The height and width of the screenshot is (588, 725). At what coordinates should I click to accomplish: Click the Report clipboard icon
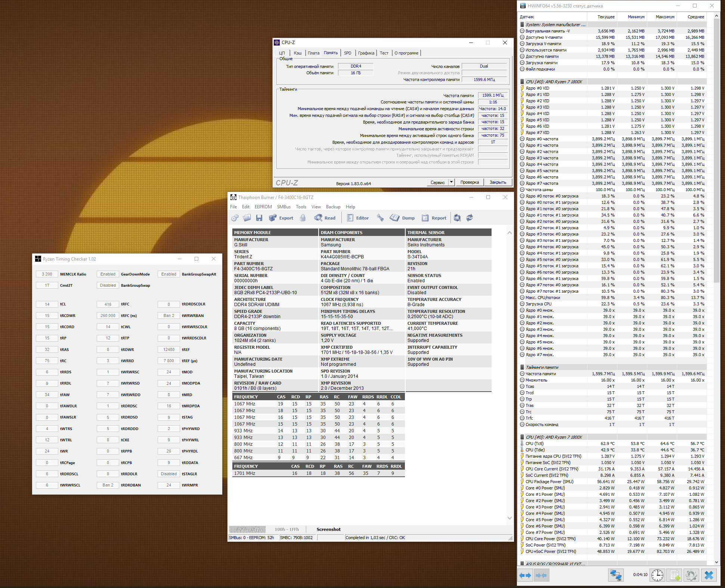425,218
